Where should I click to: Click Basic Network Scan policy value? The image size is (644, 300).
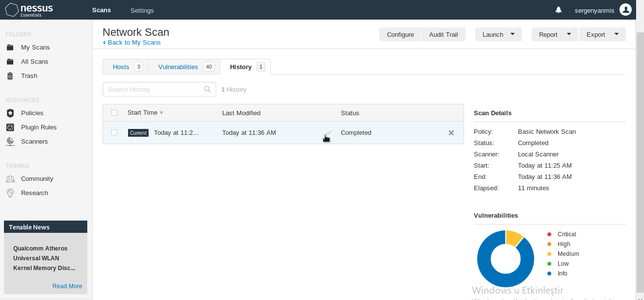click(x=547, y=132)
